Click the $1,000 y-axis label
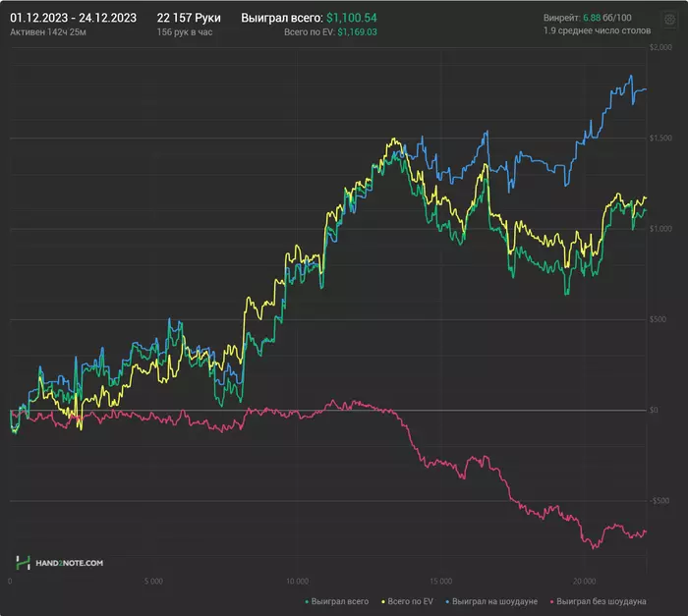Image resolution: width=688 pixels, height=616 pixels. pos(660,229)
